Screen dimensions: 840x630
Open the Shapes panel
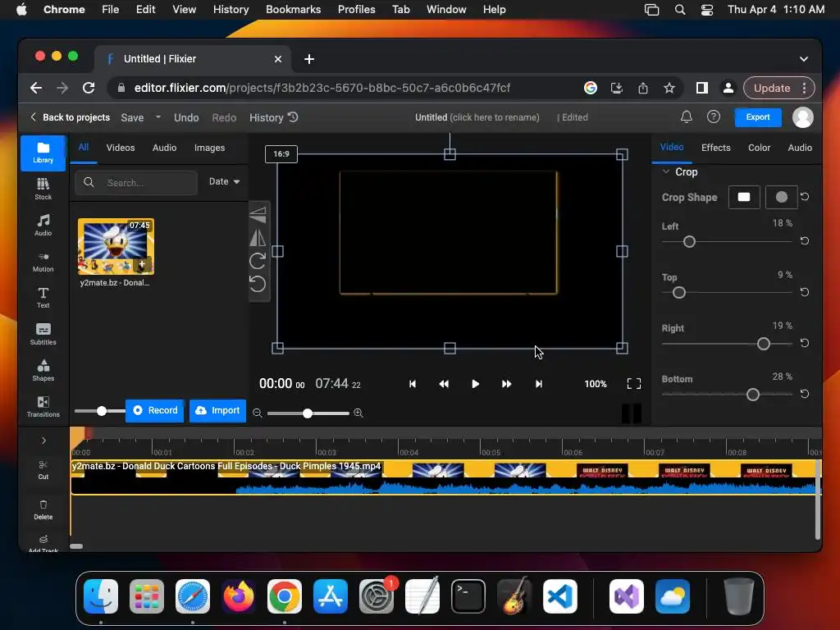[x=43, y=370]
